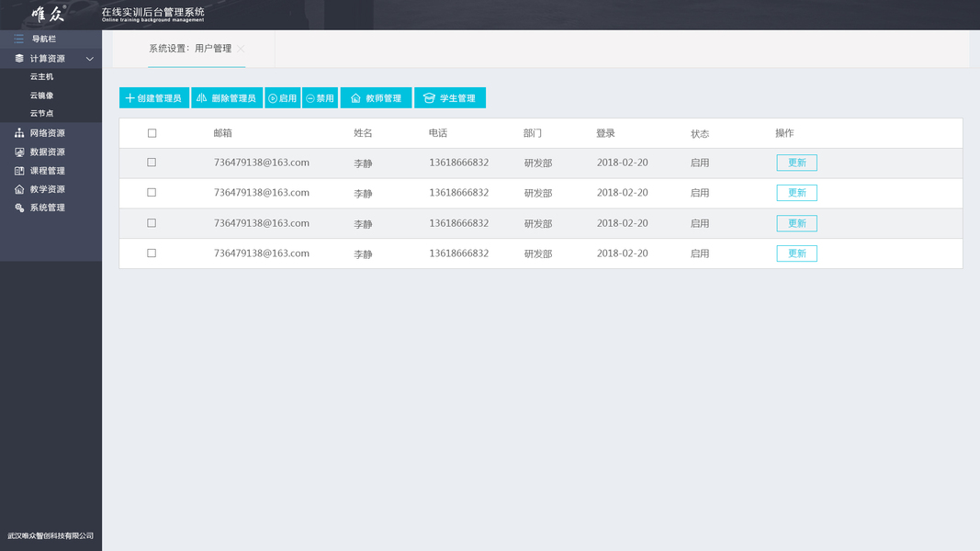Click 更新 in the first row
980x551 pixels.
coord(797,163)
